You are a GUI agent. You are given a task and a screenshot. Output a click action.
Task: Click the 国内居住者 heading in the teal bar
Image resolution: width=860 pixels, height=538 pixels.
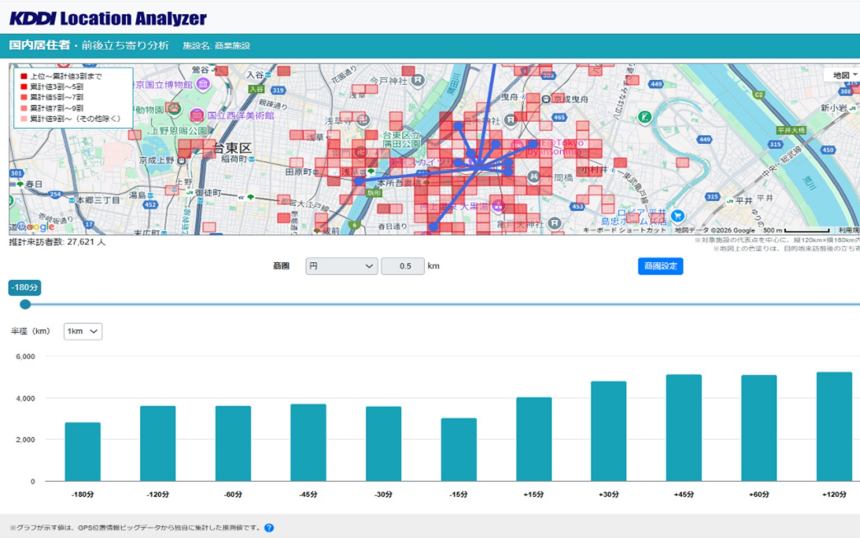coord(39,45)
